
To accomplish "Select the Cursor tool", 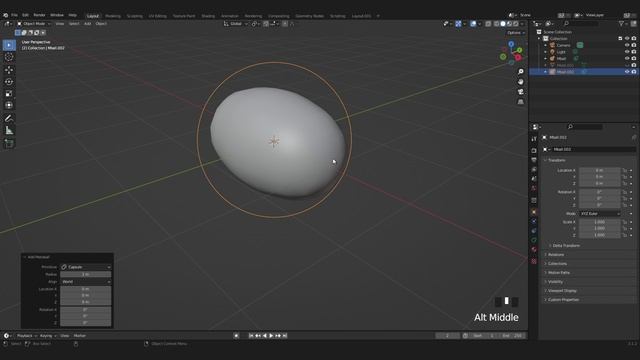I will tap(9, 58).
